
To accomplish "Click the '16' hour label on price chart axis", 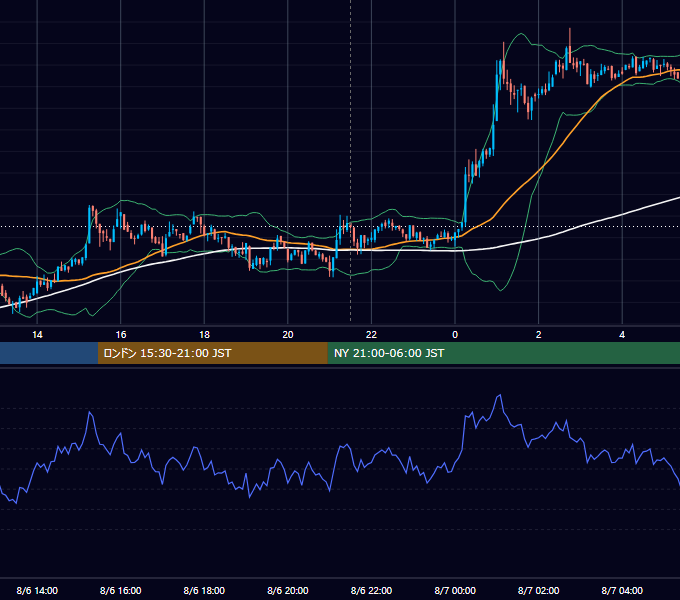I will [121, 335].
